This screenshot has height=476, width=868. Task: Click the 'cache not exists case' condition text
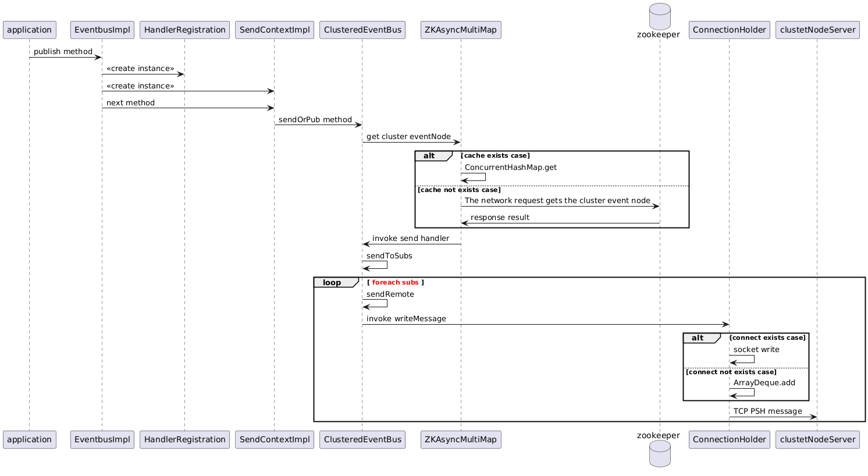tap(459, 190)
